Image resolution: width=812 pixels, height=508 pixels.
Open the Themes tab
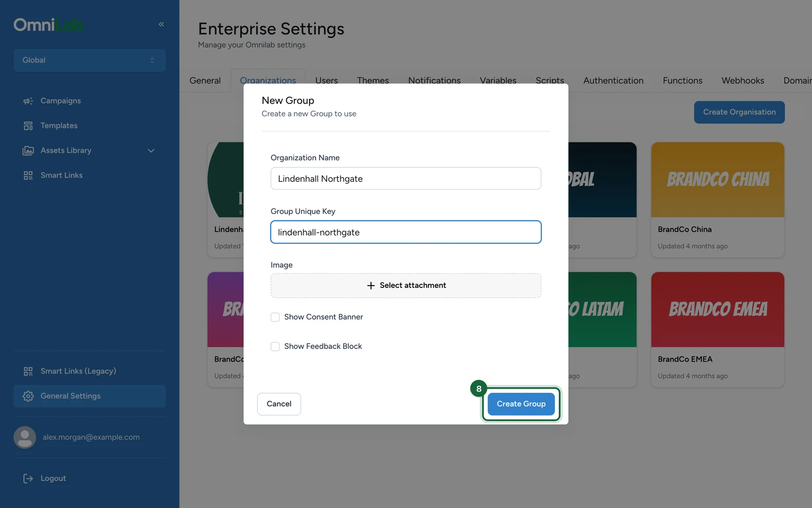[373, 80]
